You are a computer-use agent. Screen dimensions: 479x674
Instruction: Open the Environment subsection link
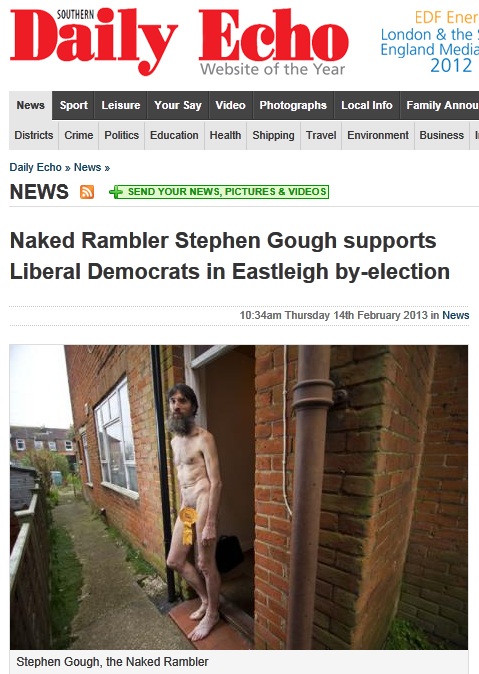coord(378,135)
